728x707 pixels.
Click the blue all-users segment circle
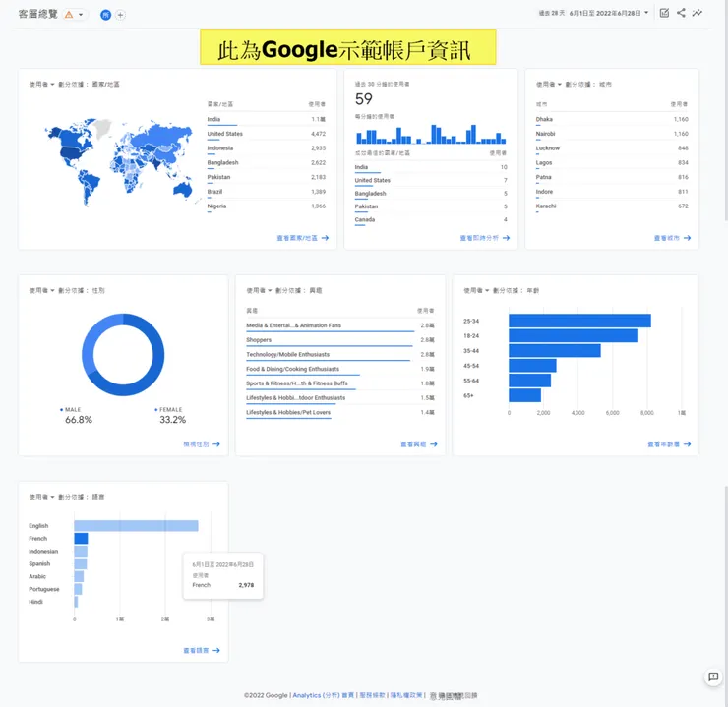[x=105, y=15]
